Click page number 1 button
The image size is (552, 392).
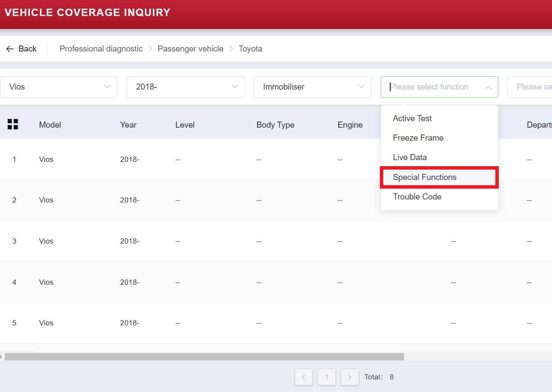tap(326, 377)
